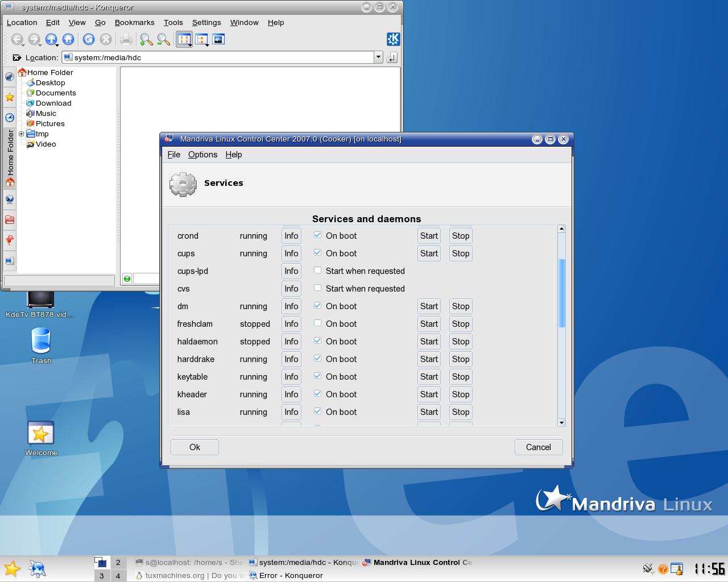Open the home folder from Konqueror toolbar

[x=68, y=39]
